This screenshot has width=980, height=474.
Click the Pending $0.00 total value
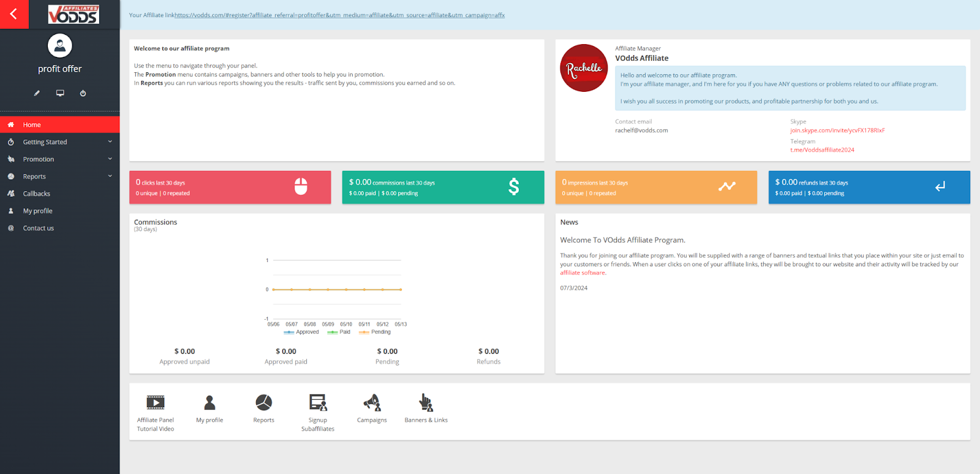coord(387,352)
